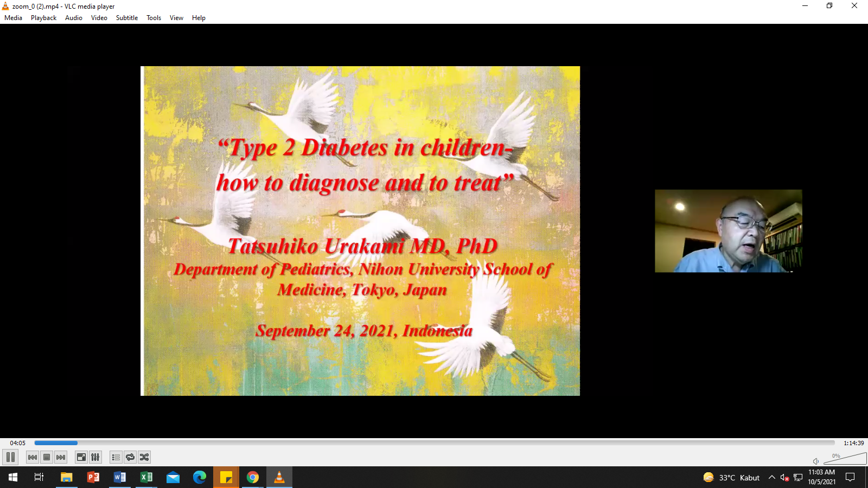
Task: Open the playlist view
Action: [116, 457]
